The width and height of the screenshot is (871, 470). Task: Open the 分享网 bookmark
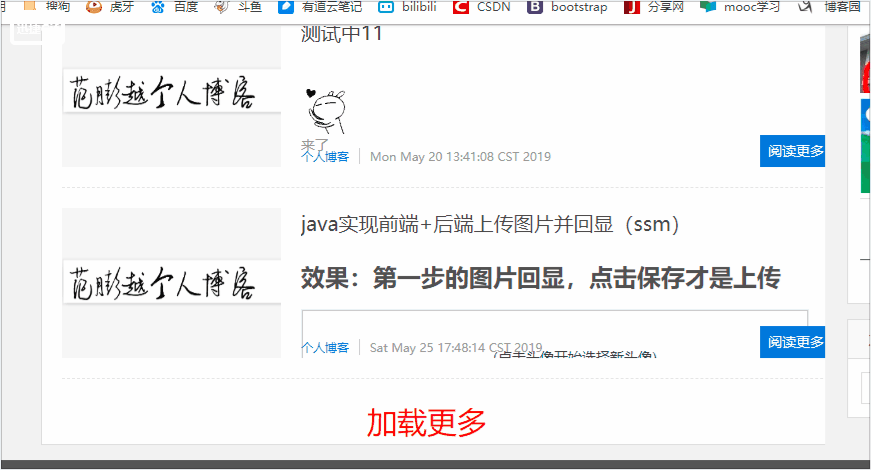pos(654,7)
